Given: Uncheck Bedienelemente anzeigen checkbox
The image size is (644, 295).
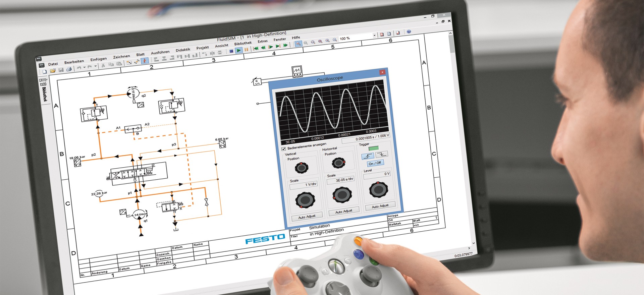Looking at the screenshot, I should 283,149.
